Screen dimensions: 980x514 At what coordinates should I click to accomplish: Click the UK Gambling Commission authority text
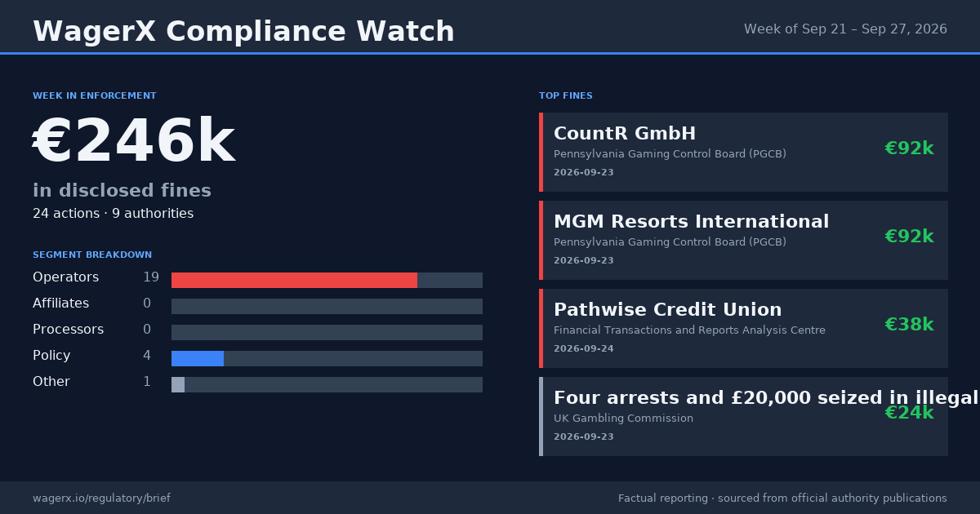tap(623, 419)
